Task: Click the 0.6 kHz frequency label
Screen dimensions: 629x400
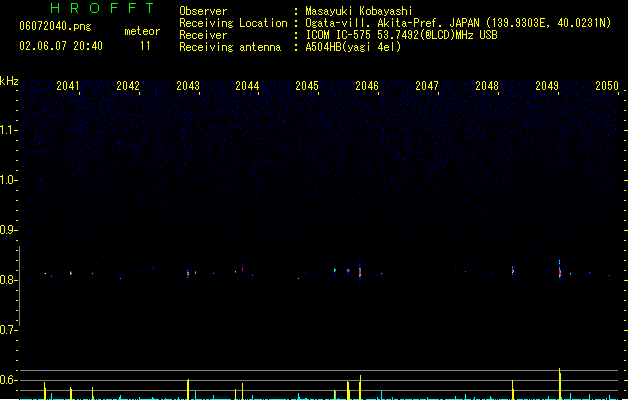Action: tap(7, 380)
